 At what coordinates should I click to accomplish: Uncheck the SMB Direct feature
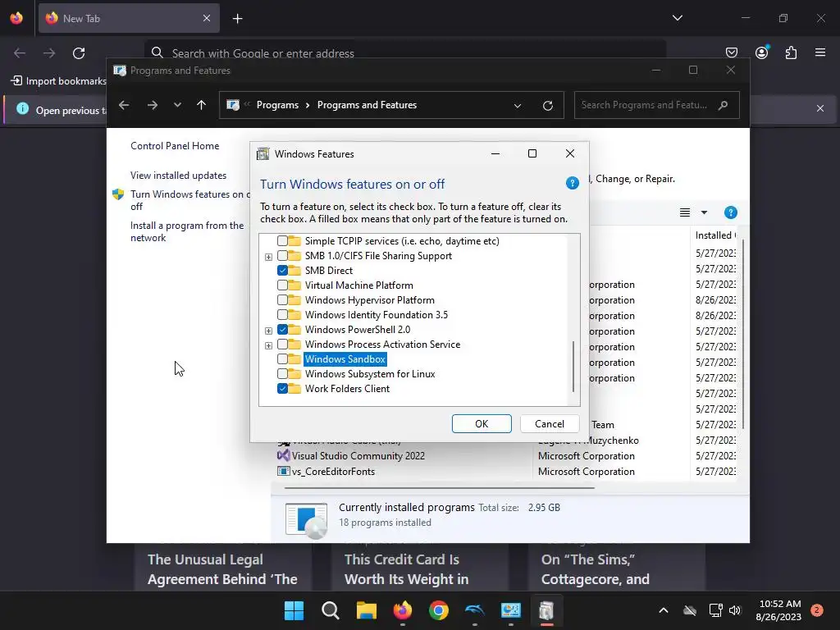click(x=282, y=271)
